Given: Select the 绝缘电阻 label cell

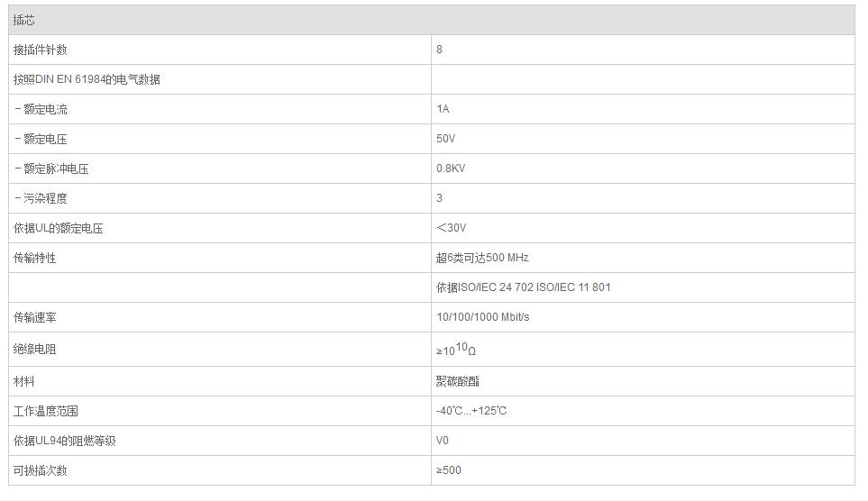Looking at the screenshot, I should 220,350.
